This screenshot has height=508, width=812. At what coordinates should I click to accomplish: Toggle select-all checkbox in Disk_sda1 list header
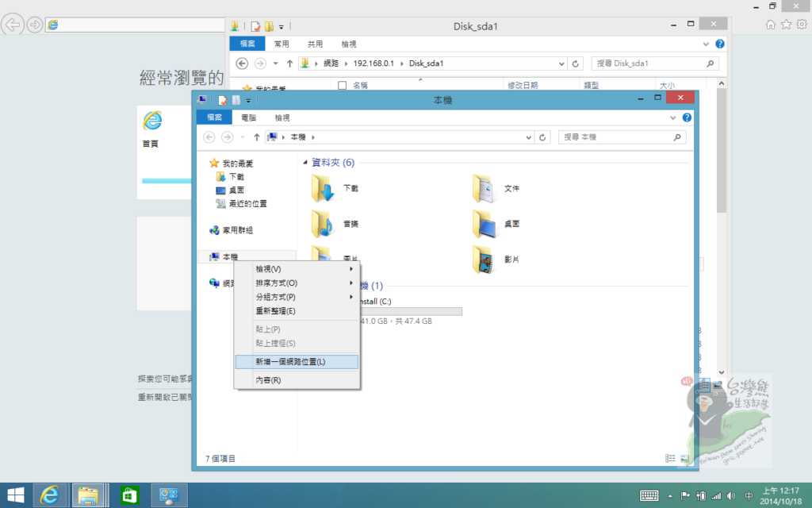point(342,86)
